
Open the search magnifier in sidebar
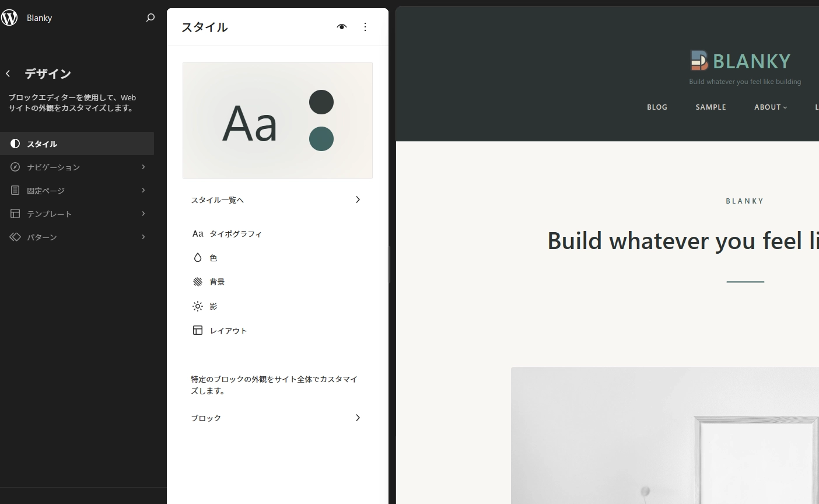150,18
